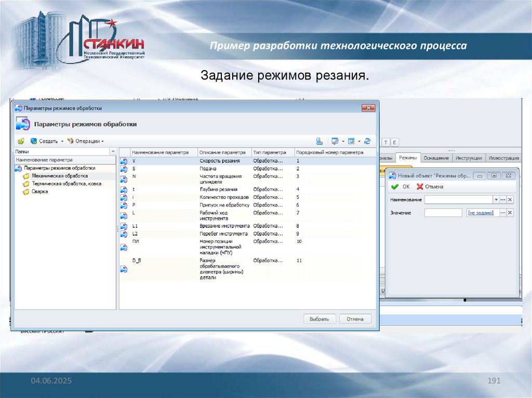Click the ellipsis button beside [не задано]
Viewport: 532px width, 398px height.
click(503, 213)
